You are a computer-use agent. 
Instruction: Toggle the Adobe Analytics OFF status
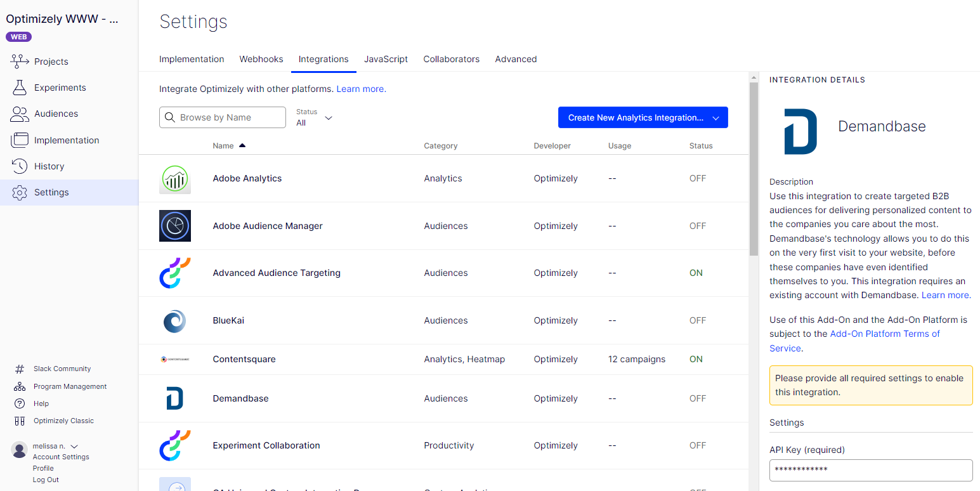[x=697, y=178]
